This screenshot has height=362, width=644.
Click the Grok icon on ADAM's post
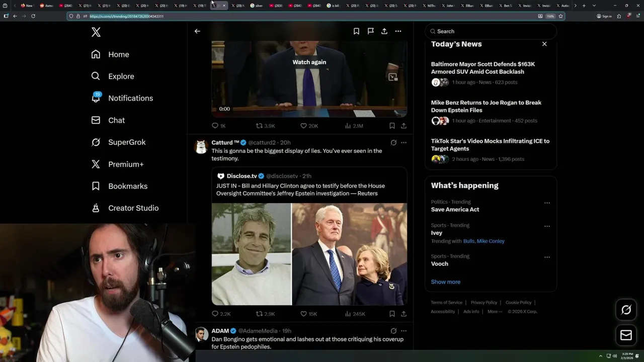tap(393, 331)
